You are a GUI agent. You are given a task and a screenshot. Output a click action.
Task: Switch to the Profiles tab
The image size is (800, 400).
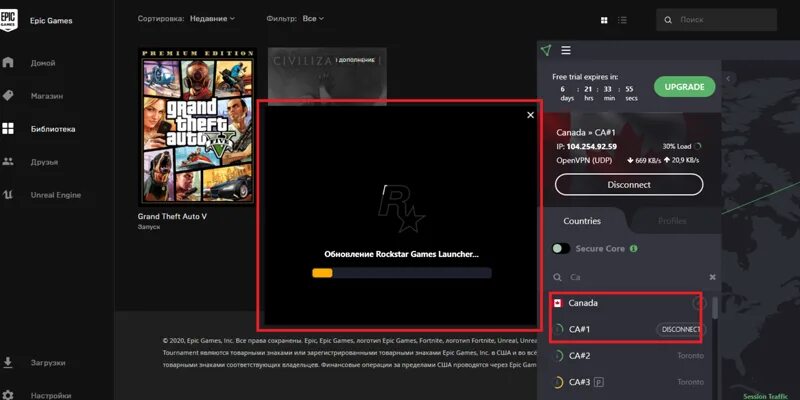(x=671, y=221)
